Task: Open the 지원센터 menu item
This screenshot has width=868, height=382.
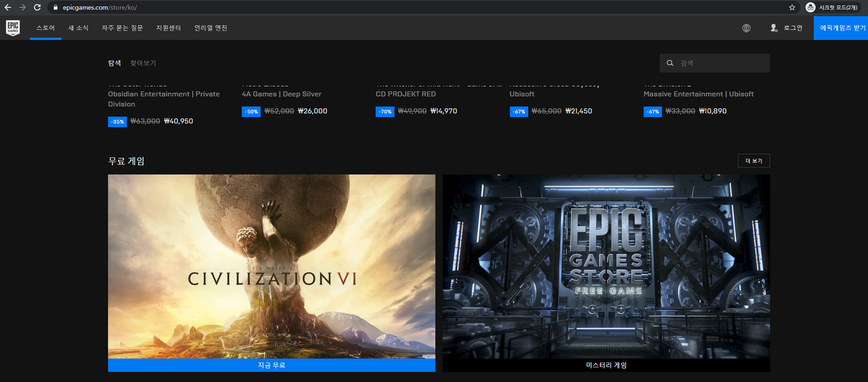Action: coord(168,28)
